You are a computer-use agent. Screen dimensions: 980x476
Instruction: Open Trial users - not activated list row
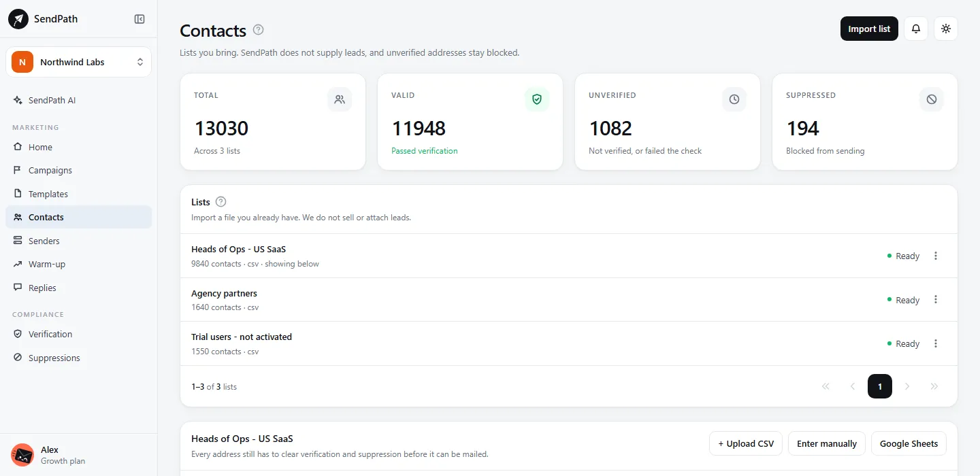point(569,343)
